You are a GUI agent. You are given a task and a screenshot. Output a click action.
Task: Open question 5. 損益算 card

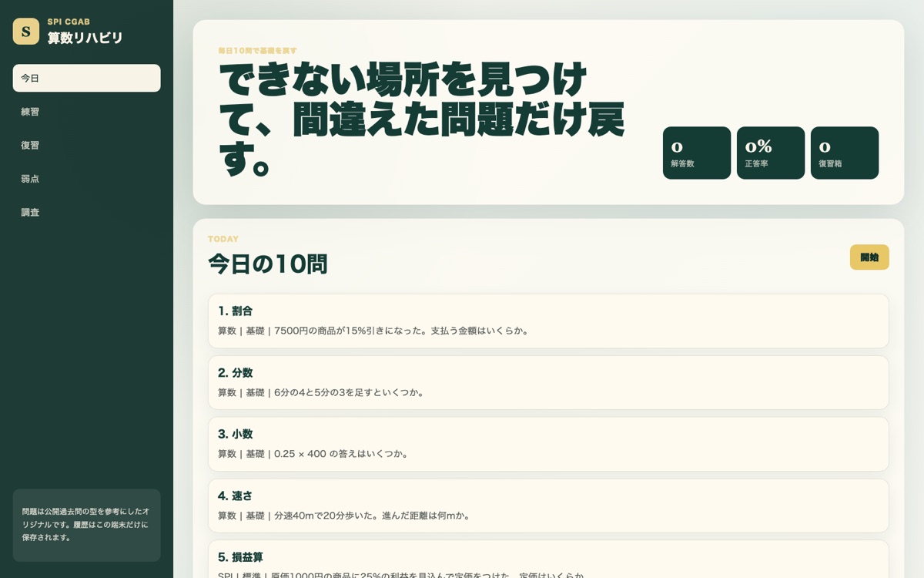[x=548, y=560]
